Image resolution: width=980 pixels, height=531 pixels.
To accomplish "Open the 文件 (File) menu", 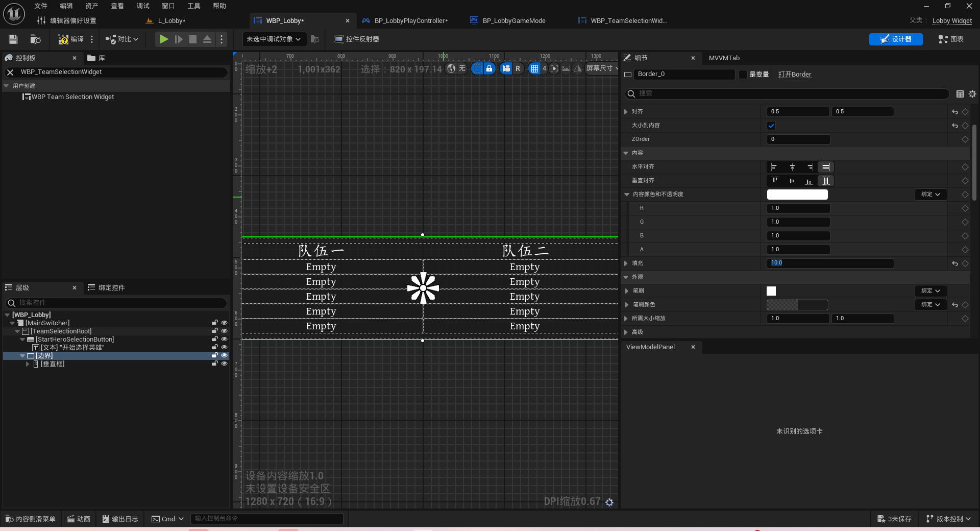I will coord(41,6).
